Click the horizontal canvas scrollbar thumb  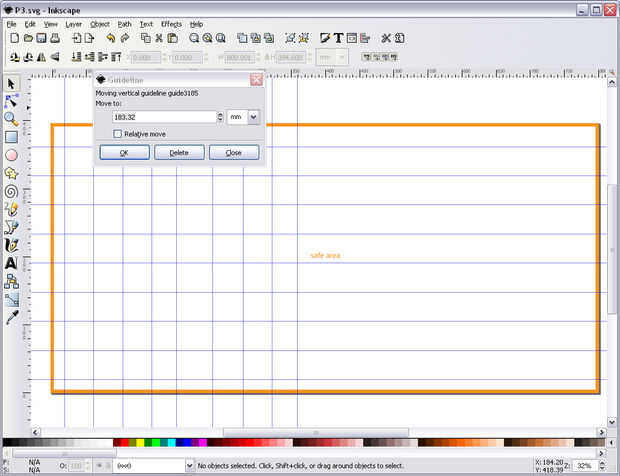[x=316, y=432]
